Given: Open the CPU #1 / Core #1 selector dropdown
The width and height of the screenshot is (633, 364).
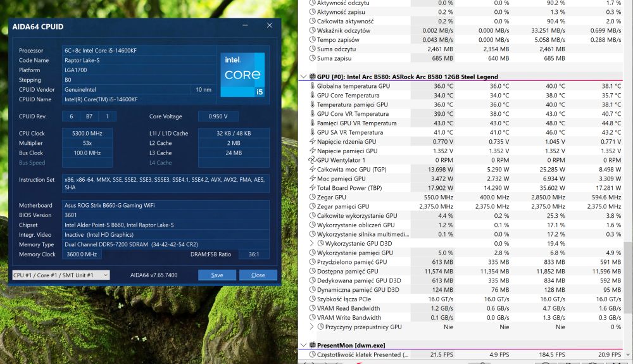Looking at the screenshot, I should [x=61, y=275].
